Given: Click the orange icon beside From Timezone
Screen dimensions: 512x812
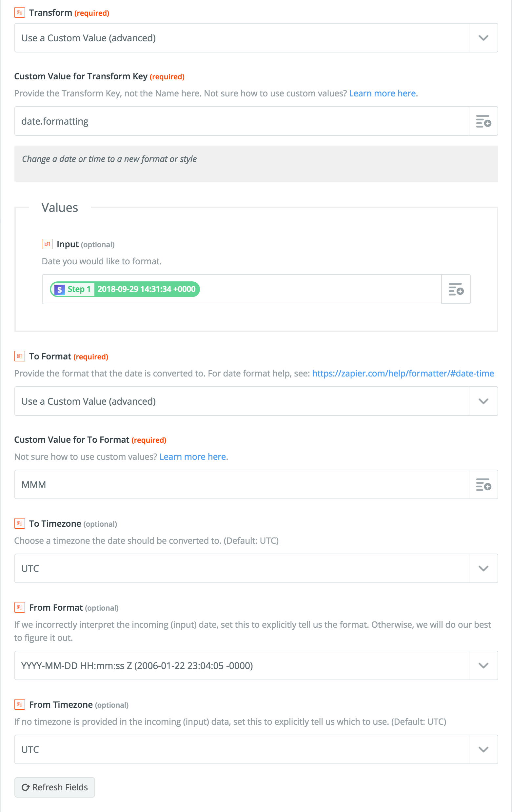Looking at the screenshot, I should click(x=20, y=704).
